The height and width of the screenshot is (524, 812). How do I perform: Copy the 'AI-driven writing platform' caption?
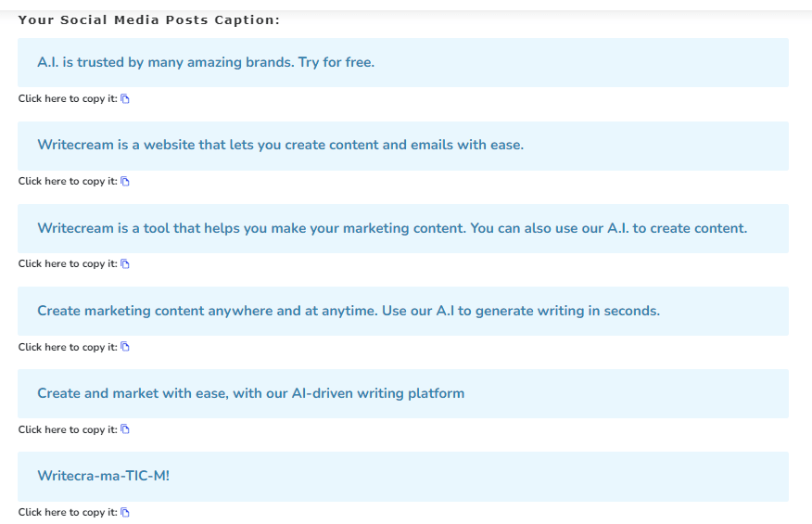pos(125,429)
